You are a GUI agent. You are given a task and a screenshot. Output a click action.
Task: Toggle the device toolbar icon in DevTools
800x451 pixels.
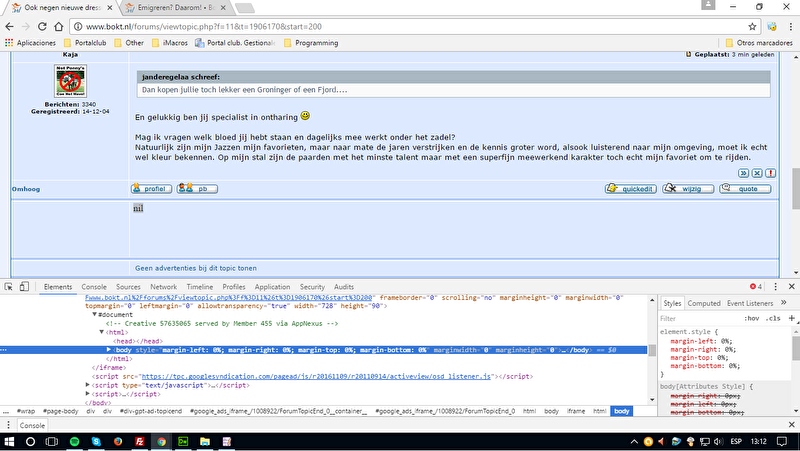[24, 287]
